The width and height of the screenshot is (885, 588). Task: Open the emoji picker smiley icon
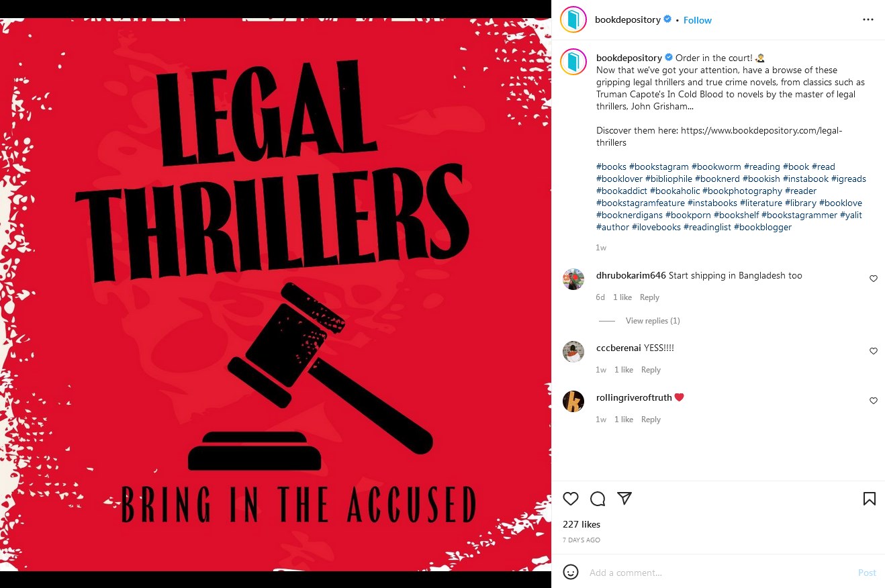click(571, 572)
